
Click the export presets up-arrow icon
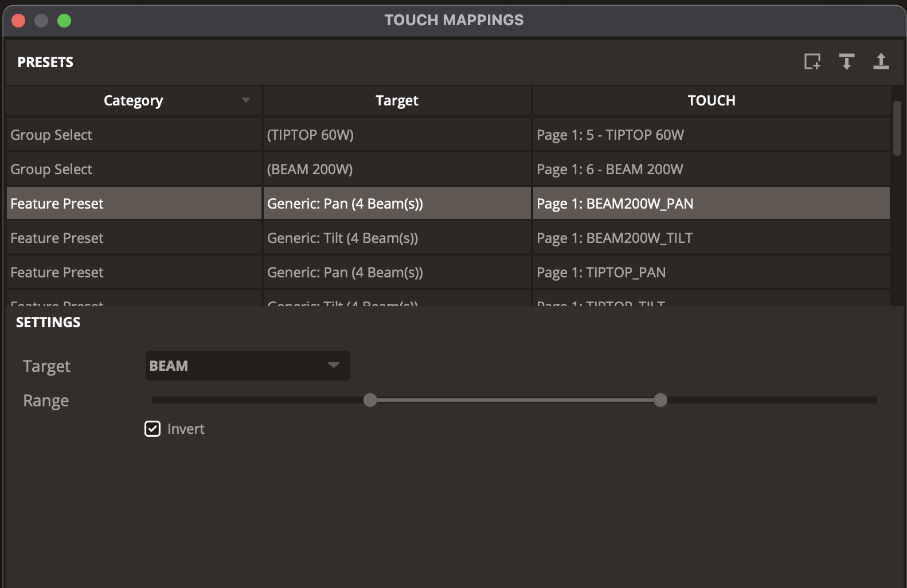881,61
